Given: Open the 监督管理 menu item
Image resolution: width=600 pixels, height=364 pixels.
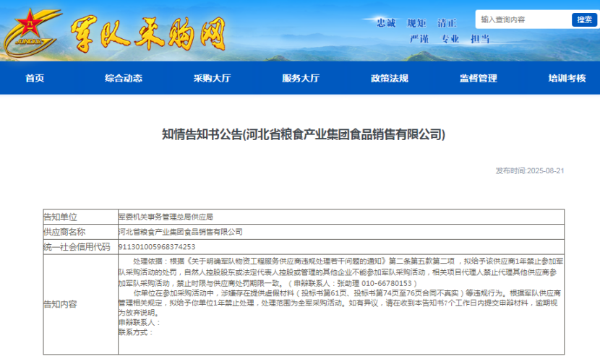Looking at the screenshot, I should pyautogui.click(x=479, y=79).
